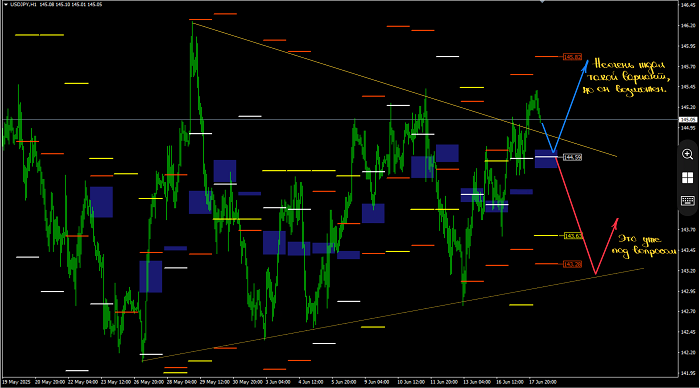Click the upper yellow handwritten annotation

coord(626,77)
